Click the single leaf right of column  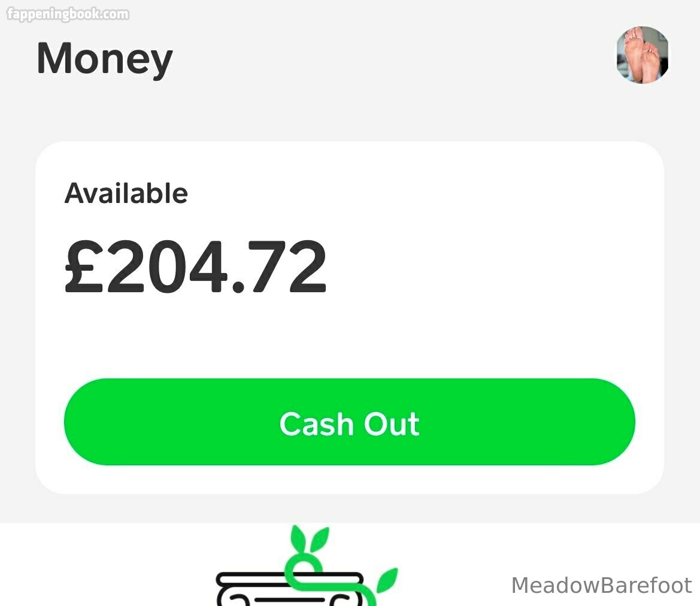(387, 580)
